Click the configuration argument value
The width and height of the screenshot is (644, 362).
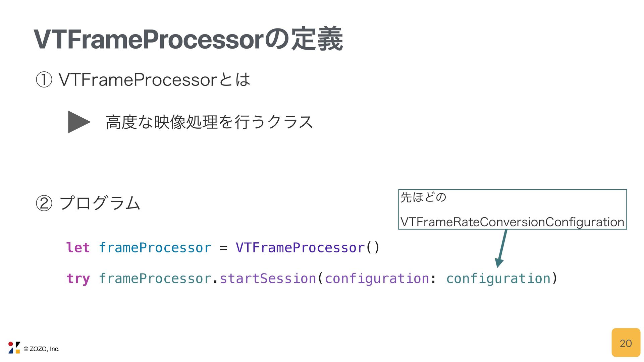click(498, 279)
